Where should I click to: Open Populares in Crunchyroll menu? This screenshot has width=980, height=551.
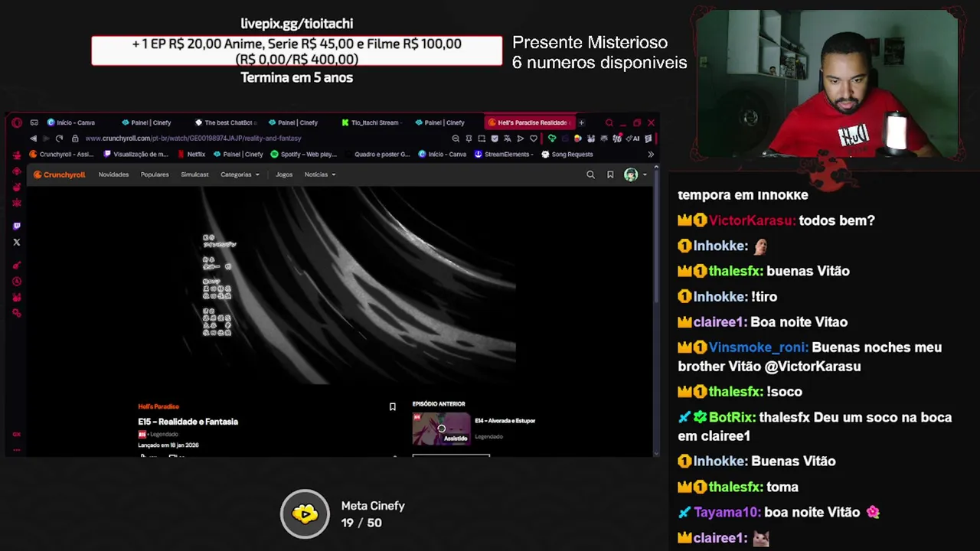(x=155, y=174)
